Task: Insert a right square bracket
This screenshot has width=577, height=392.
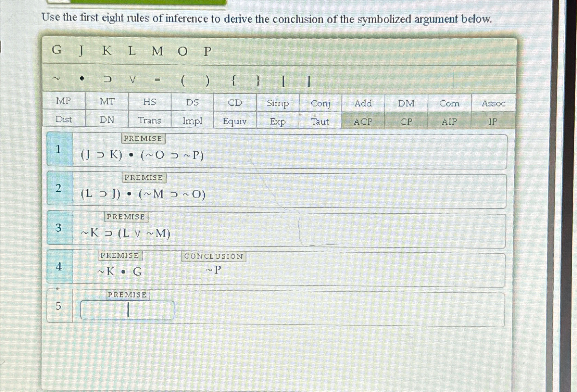Action: [309, 82]
